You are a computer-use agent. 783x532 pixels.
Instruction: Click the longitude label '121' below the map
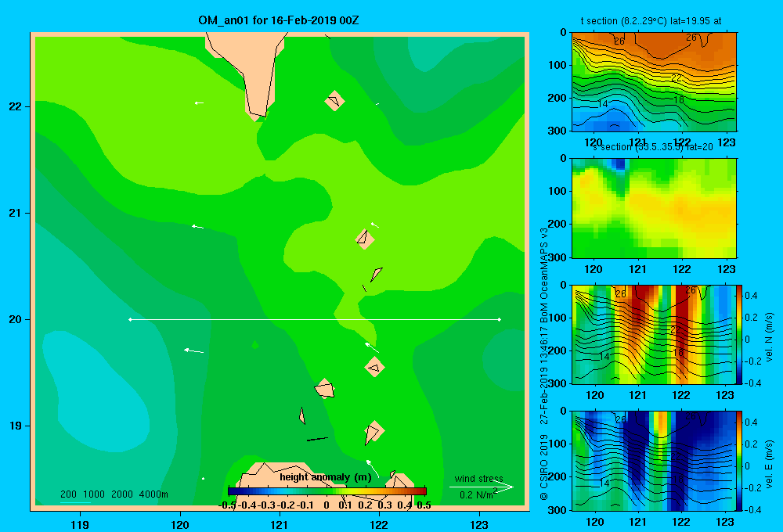(x=280, y=524)
